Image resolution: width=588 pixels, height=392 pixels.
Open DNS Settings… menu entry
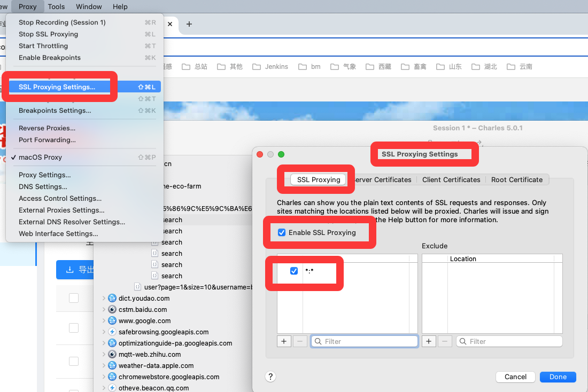(x=85, y=186)
